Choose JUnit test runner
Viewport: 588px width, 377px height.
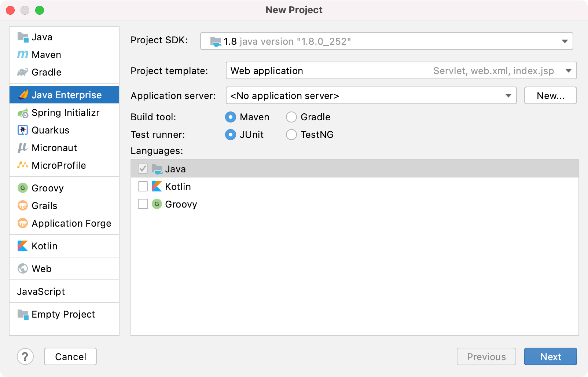(231, 135)
